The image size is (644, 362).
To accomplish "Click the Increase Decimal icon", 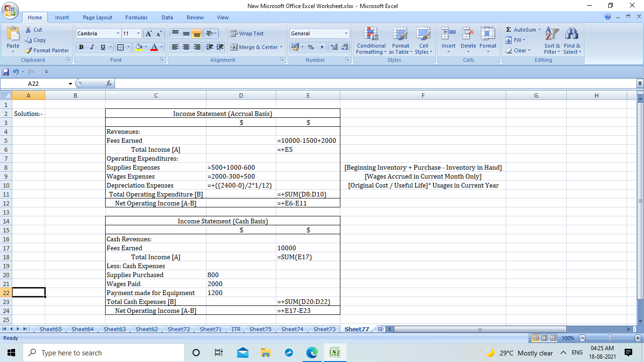I will 334,47.
